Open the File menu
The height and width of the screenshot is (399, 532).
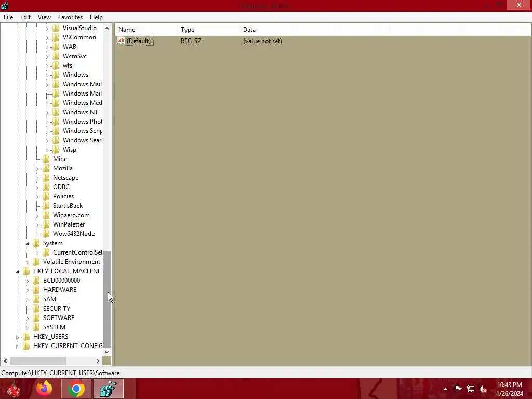pos(8,17)
